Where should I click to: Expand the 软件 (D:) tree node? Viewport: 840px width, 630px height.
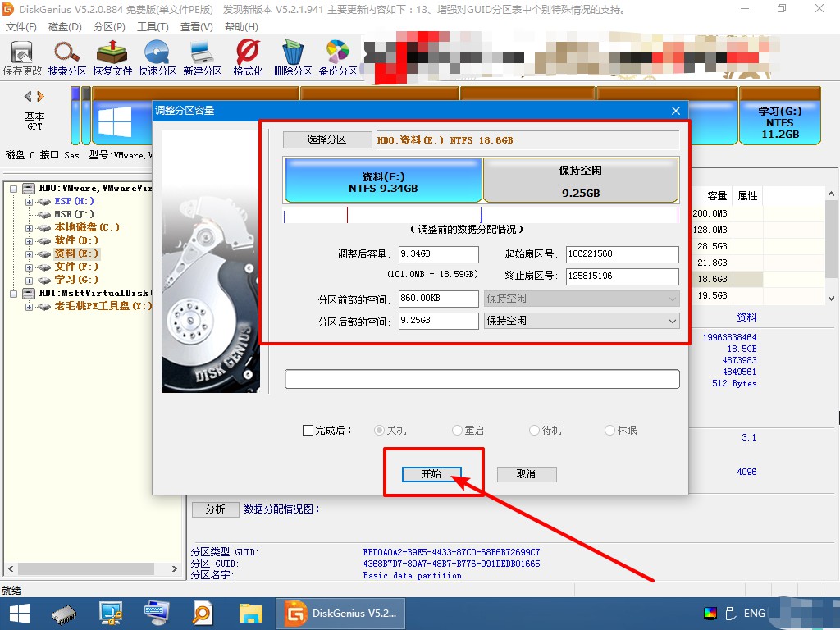[x=29, y=241]
